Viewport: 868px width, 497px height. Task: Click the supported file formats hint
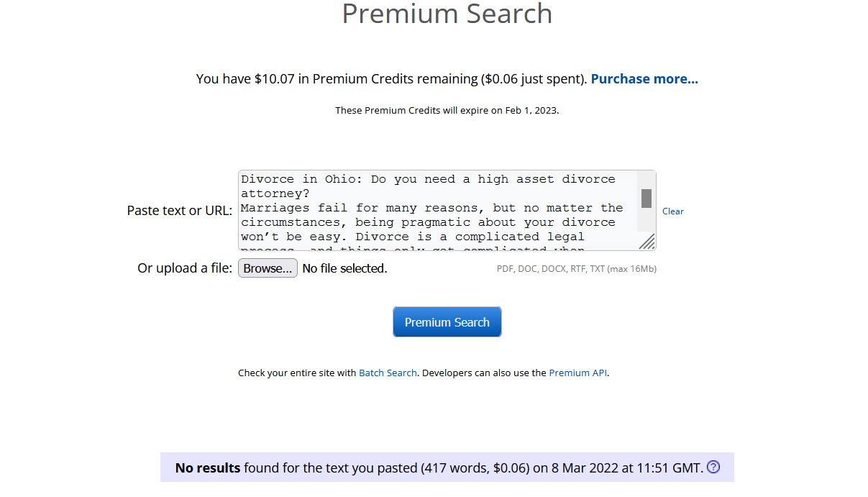576,269
